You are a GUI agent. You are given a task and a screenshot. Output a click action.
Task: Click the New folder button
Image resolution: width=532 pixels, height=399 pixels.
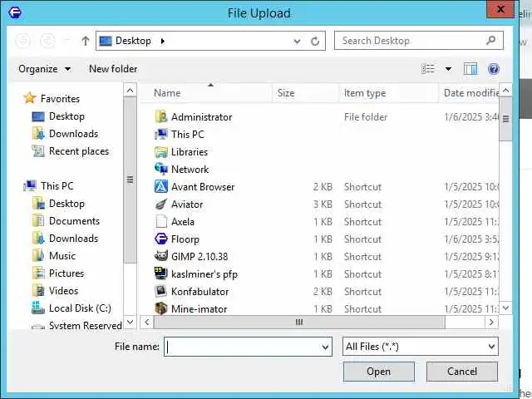pos(113,69)
